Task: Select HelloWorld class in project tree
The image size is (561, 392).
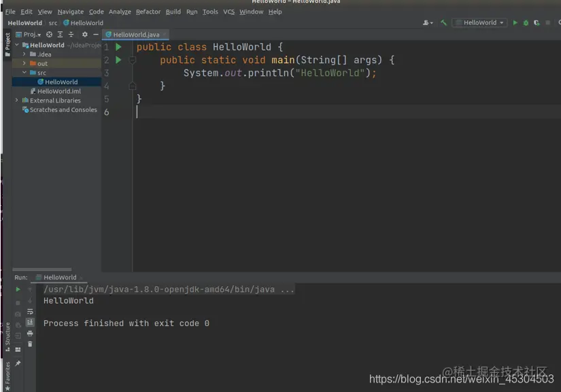Action: click(57, 82)
